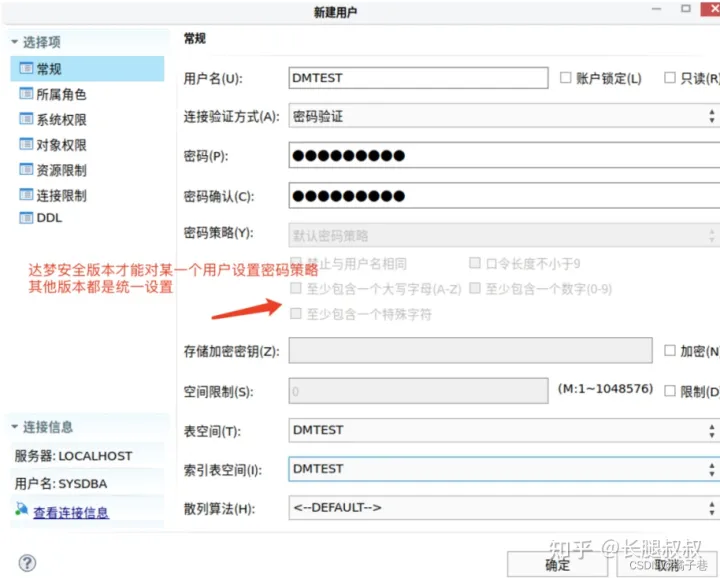Image resolution: width=720 pixels, height=578 pixels.
Task: Toggle 账户锁定(L) checkbox
Action: pyautogui.click(x=565, y=78)
